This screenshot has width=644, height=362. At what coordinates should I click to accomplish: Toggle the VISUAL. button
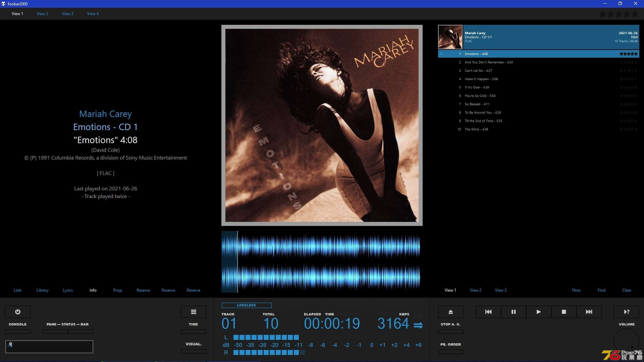pyautogui.click(x=194, y=351)
